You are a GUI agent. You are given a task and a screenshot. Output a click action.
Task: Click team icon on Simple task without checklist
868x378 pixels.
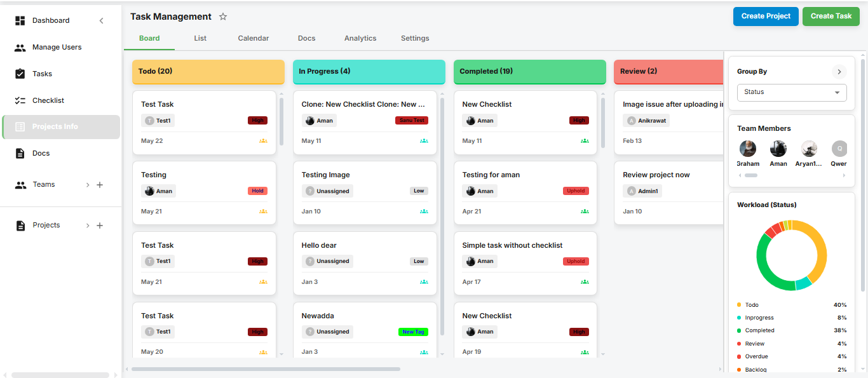tap(585, 282)
